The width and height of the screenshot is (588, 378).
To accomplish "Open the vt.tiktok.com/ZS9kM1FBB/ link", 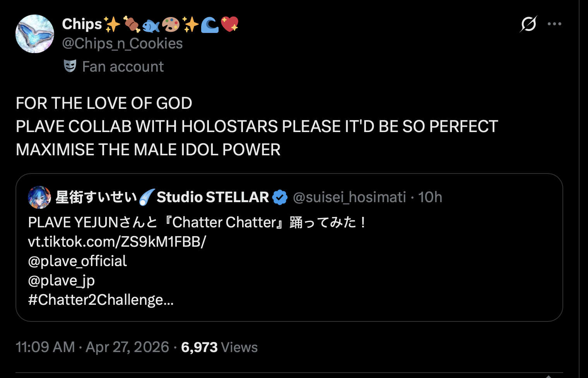I will (x=117, y=242).
